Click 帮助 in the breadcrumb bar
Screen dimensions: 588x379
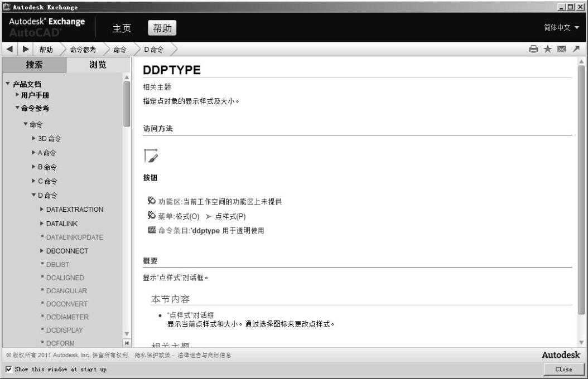[46, 50]
